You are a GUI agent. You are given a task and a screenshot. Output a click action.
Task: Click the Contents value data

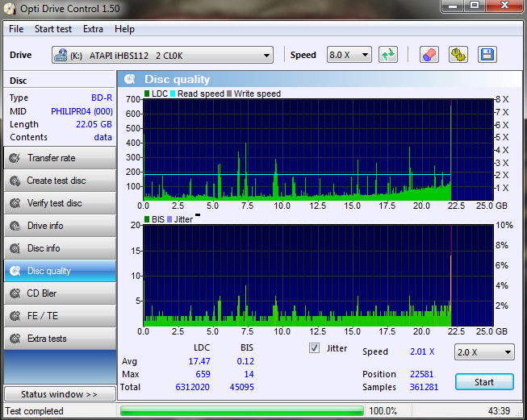[102, 137]
